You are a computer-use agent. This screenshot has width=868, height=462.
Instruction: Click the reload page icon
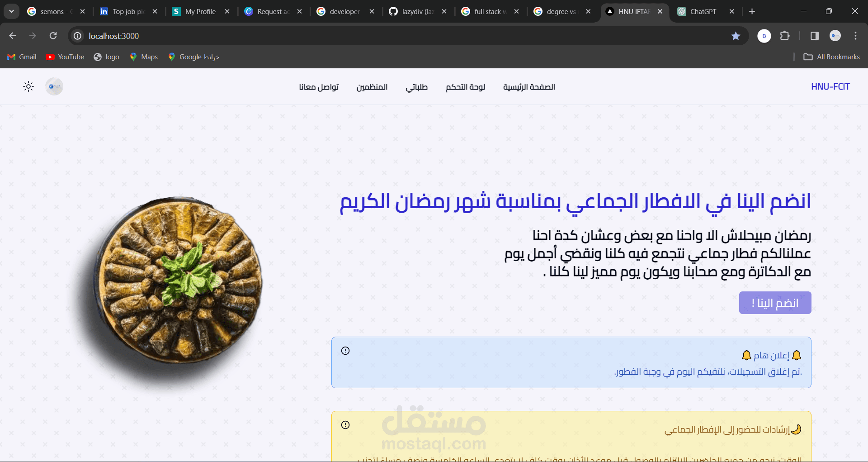coord(53,36)
